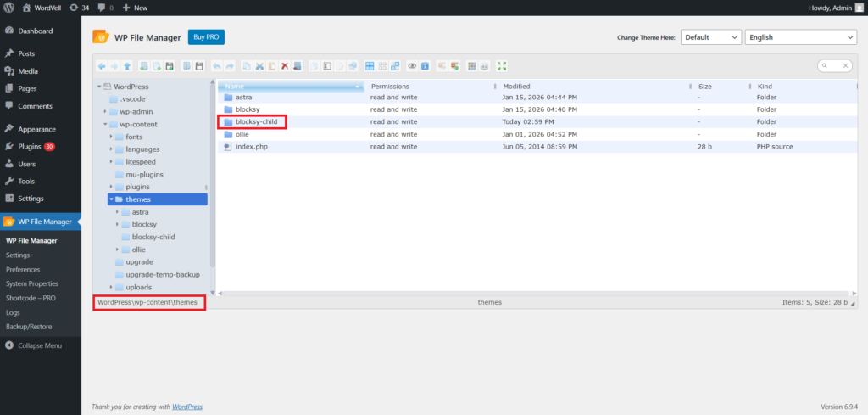Toggle fullscreen with the green arrows icon
This screenshot has height=415, width=868.
(502, 66)
